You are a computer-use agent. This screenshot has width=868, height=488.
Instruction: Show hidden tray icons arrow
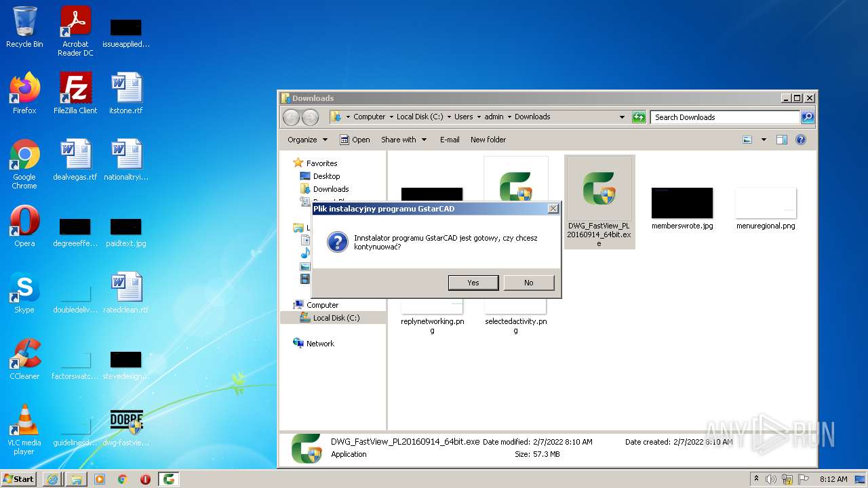pyautogui.click(x=756, y=479)
